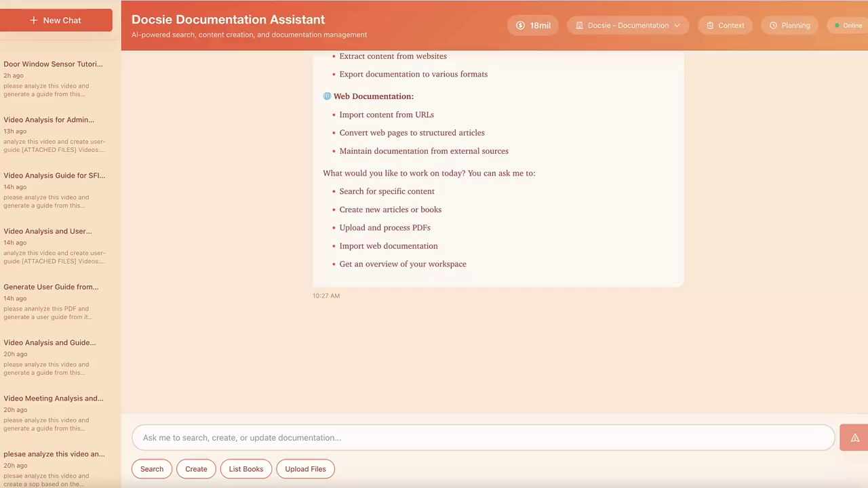Click the down arrow next to Documentation
This screenshot has width=868, height=488.
coord(676,25)
